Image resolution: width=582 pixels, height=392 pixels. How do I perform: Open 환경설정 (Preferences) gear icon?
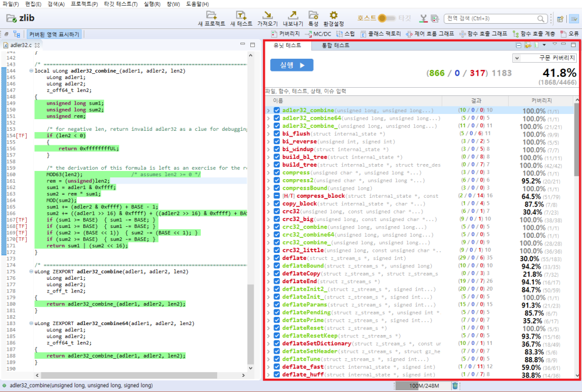(x=333, y=15)
